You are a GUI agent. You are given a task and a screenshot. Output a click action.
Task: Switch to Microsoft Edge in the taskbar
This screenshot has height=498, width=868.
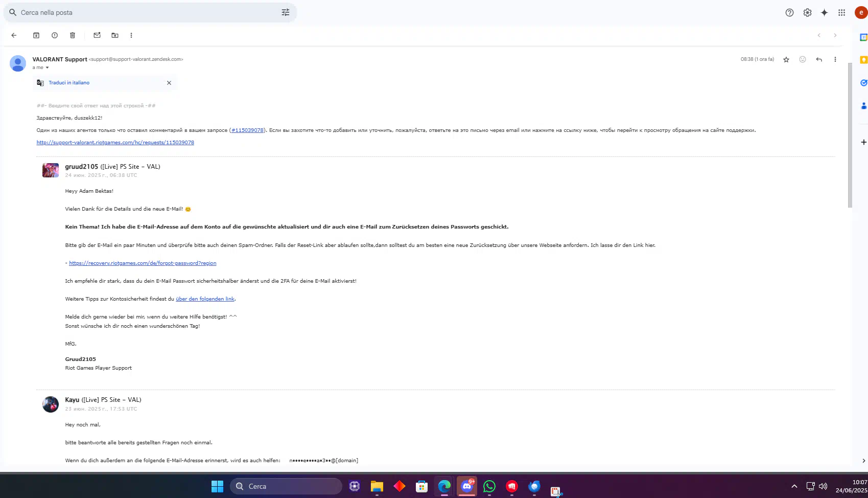(444, 486)
